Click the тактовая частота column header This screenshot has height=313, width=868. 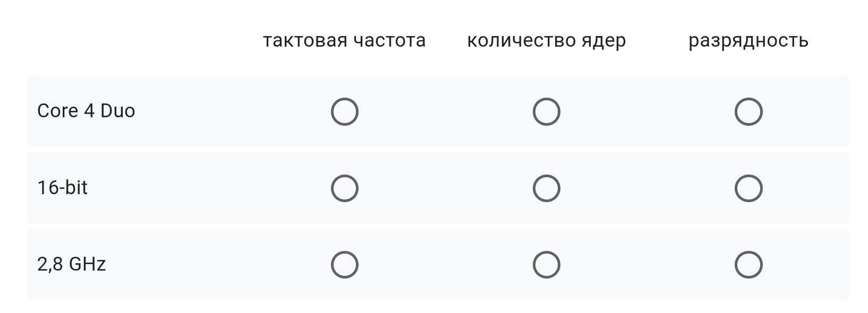coord(344,40)
